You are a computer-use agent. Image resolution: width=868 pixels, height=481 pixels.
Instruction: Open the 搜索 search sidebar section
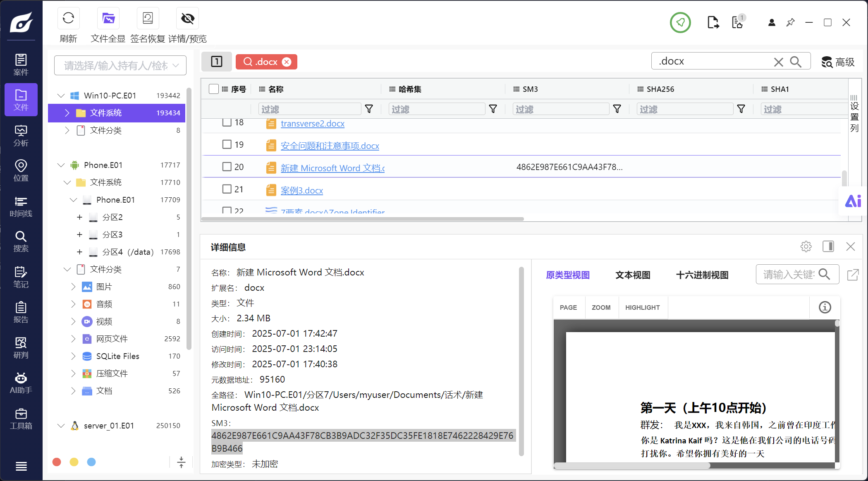point(21,242)
